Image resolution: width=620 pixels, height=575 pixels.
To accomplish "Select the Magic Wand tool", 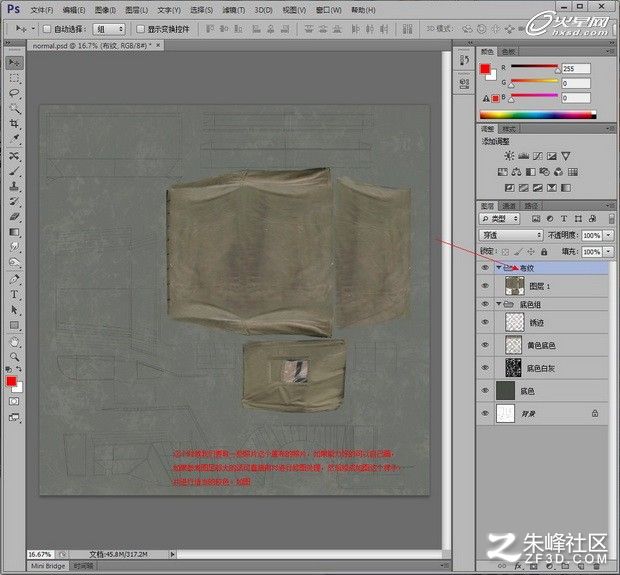I will (x=14, y=108).
